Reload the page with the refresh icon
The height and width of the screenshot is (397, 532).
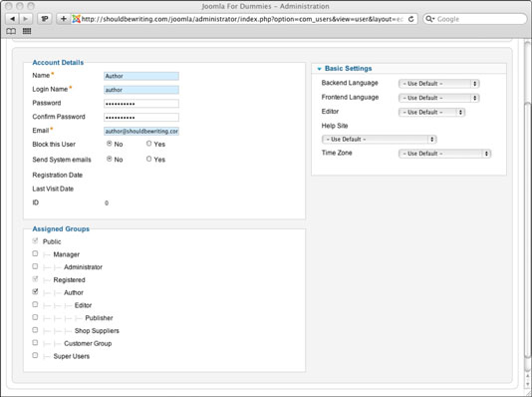(x=410, y=19)
